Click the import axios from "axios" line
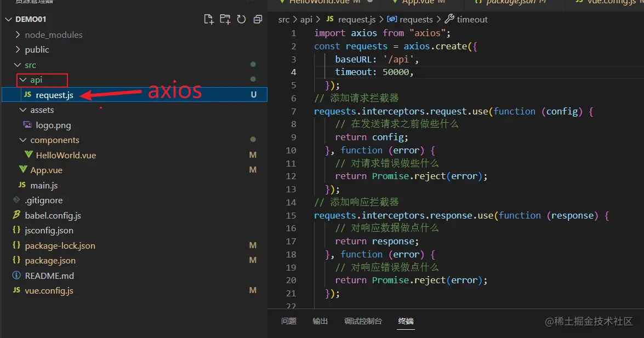Screen dimensions: 644x338 tap(382, 33)
